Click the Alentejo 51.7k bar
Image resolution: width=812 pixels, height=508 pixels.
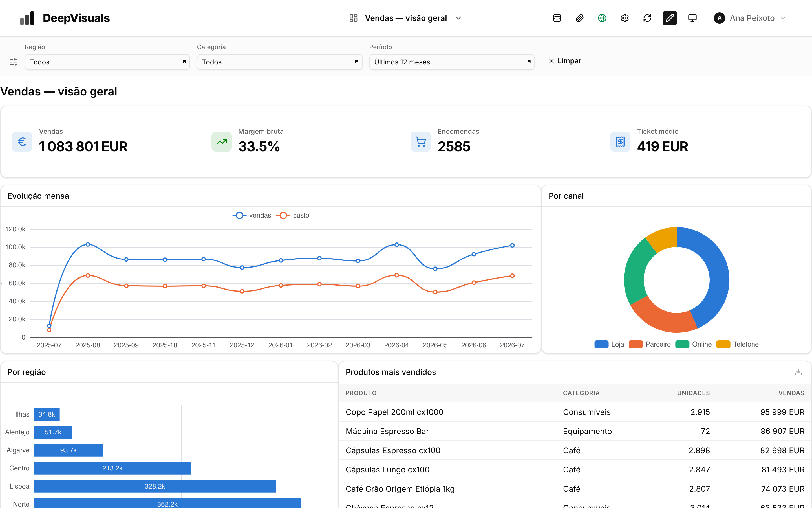53,432
